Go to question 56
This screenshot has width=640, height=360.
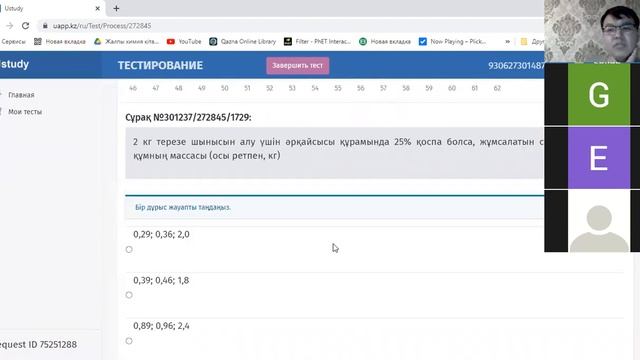[x=361, y=88]
